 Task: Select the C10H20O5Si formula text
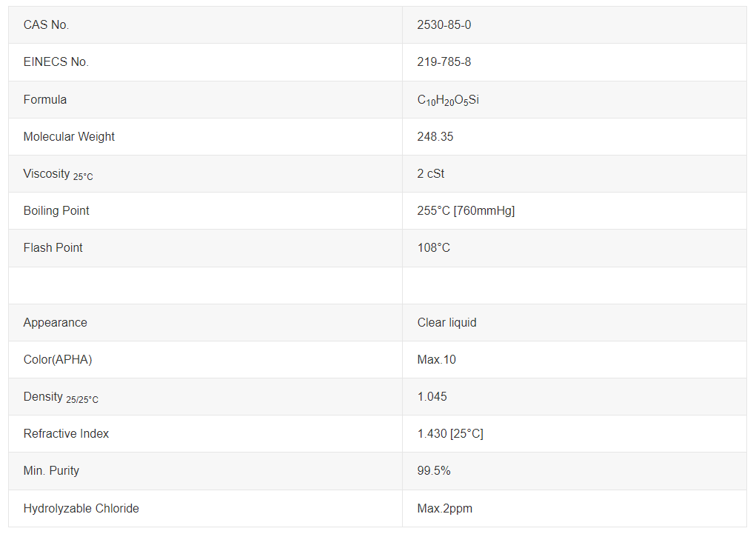448,100
